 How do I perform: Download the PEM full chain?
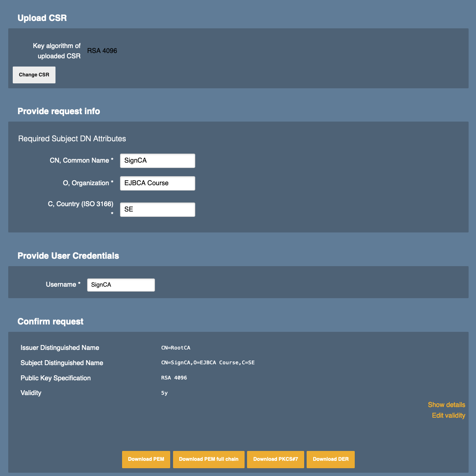pos(208,459)
